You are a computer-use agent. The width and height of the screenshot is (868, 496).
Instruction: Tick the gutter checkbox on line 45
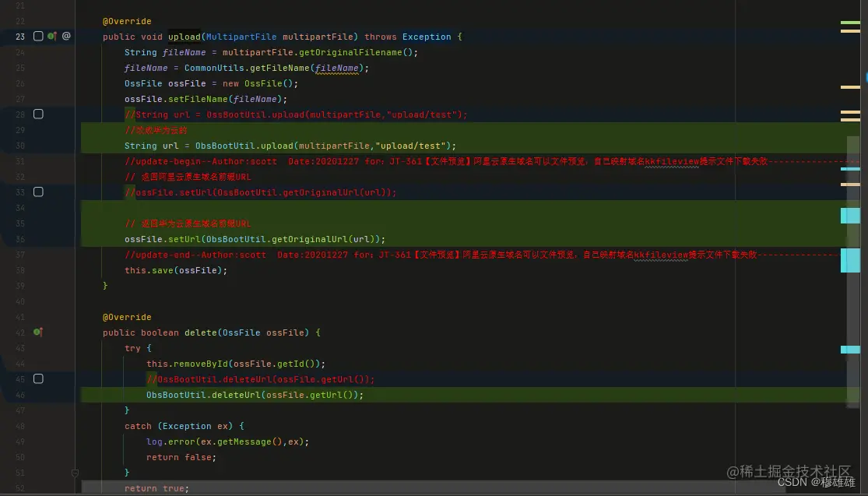click(x=38, y=378)
